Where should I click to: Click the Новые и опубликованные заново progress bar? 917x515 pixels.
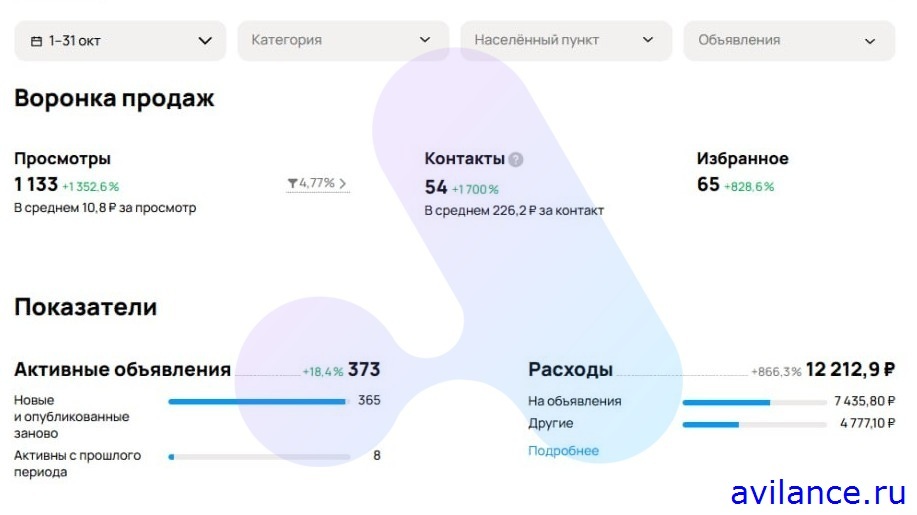tap(257, 401)
